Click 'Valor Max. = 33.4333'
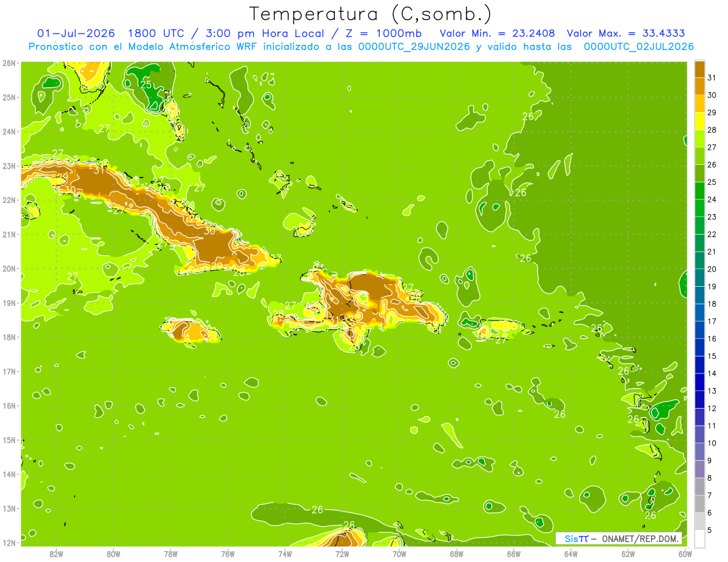Viewport: 728px width, 562px height. coord(626,33)
